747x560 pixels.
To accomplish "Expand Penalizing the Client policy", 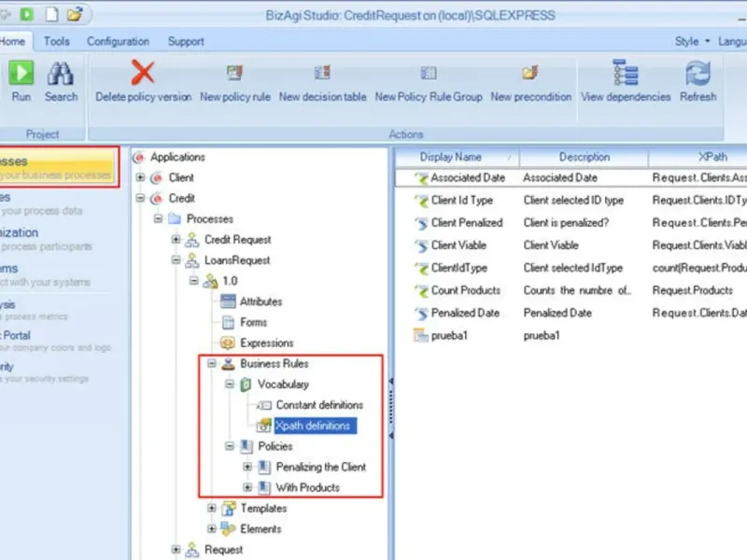I will (247, 467).
